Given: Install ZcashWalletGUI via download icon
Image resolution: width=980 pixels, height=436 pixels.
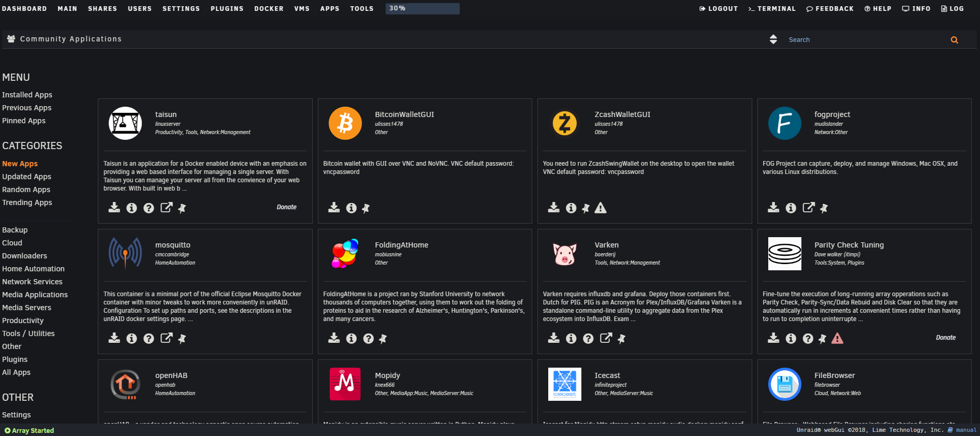Looking at the screenshot, I should tap(554, 208).
